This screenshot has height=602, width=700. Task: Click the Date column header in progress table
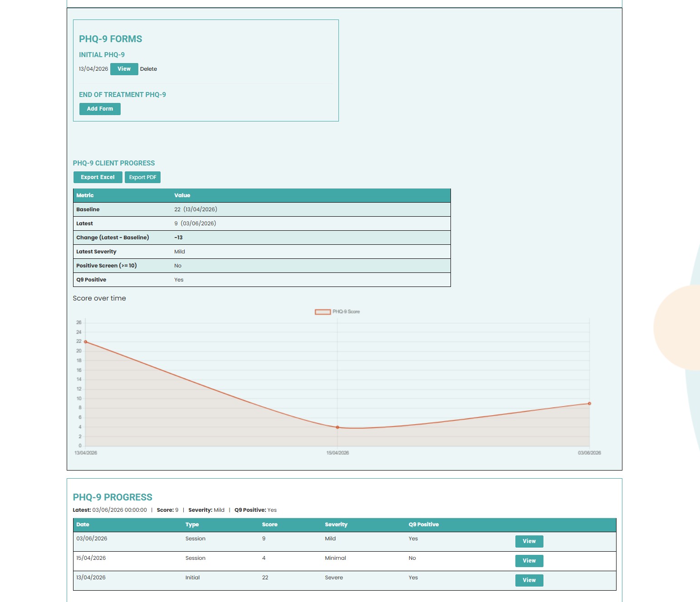pos(83,524)
